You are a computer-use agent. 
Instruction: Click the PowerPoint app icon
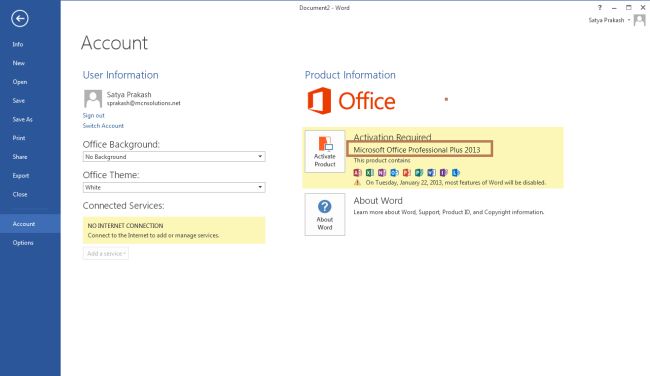[x=407, y=172]
